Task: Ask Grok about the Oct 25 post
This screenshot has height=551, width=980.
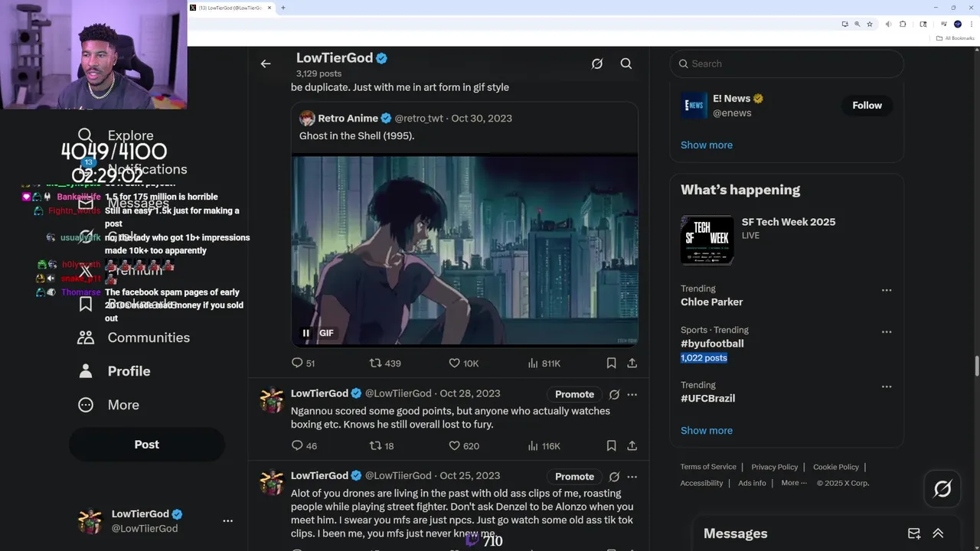Action: point(614,476)
